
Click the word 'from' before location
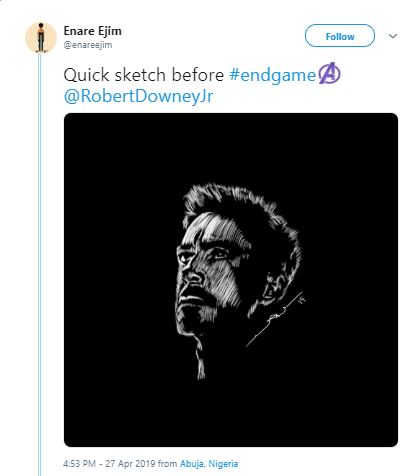[167, 464]
